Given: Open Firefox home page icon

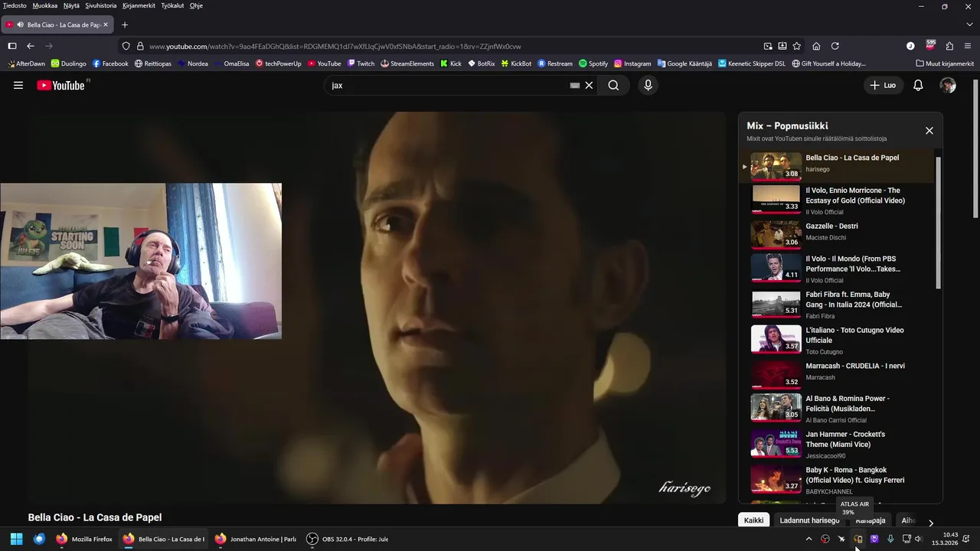Looking at the screenshot, I should tap(816, 46).
